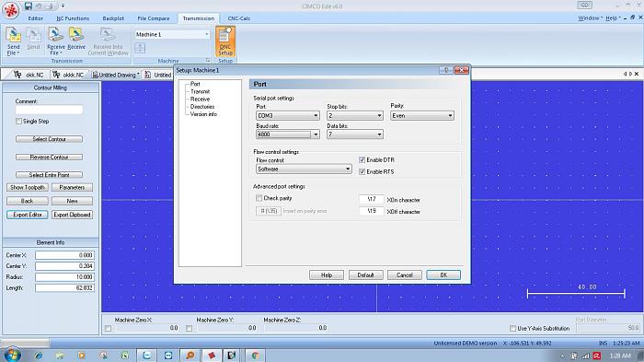Switch to the Backplot tab
Image resolution: width=644 pixels, height=362 pixels.
(113, 18)
